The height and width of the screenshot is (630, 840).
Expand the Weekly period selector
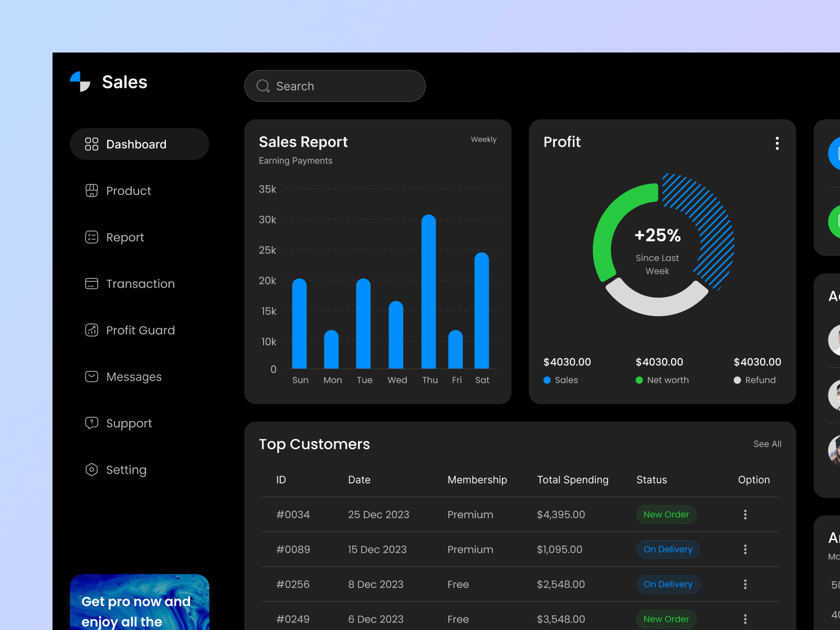[483, 140]
